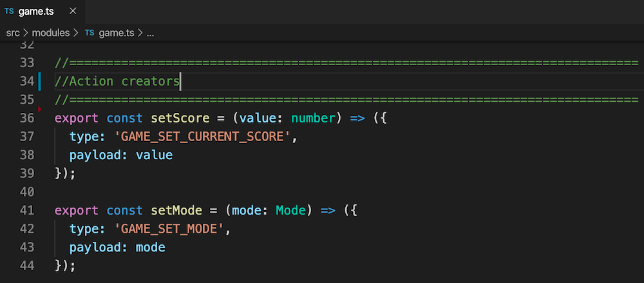Click the comment separator on line 33
This screenshot has width=644, height=283.
click(x=346, y=63)
